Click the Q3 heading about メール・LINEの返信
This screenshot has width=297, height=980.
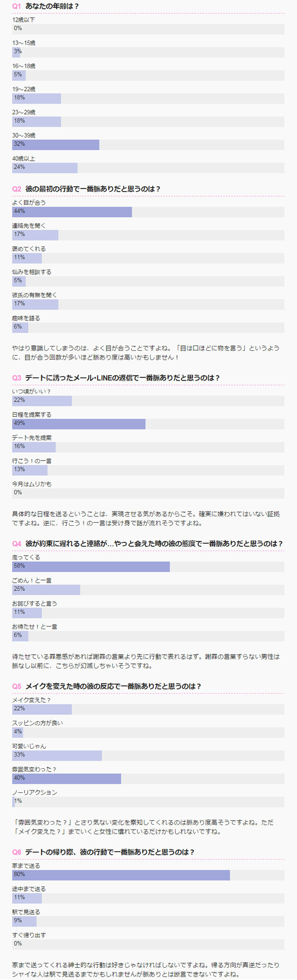point(122,378)
